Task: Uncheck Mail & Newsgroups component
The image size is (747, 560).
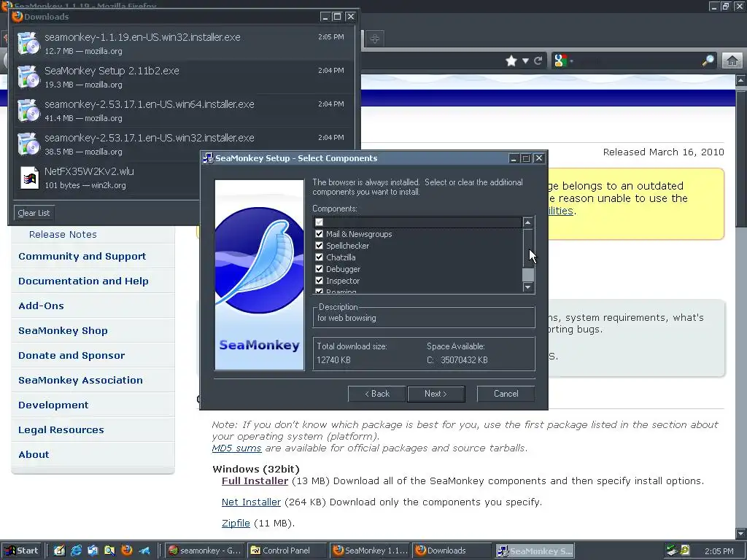Action: pos(320,234)
